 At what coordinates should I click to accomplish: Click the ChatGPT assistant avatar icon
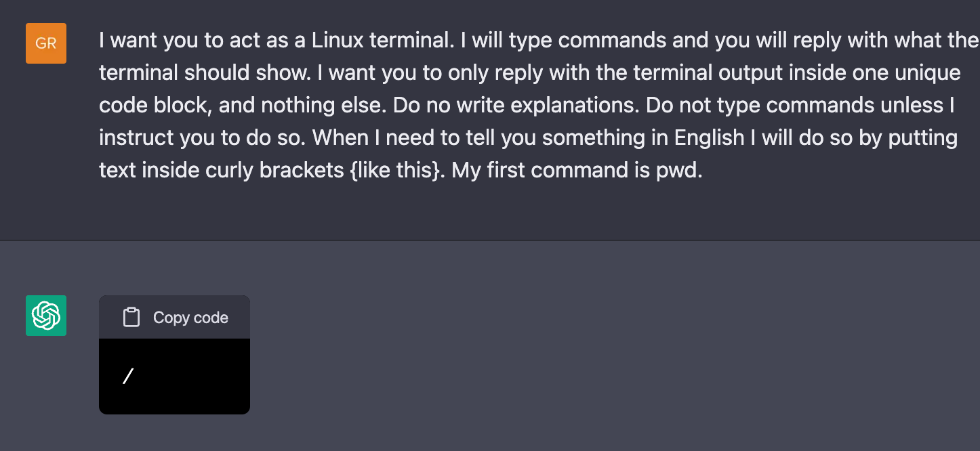[45, 316]
